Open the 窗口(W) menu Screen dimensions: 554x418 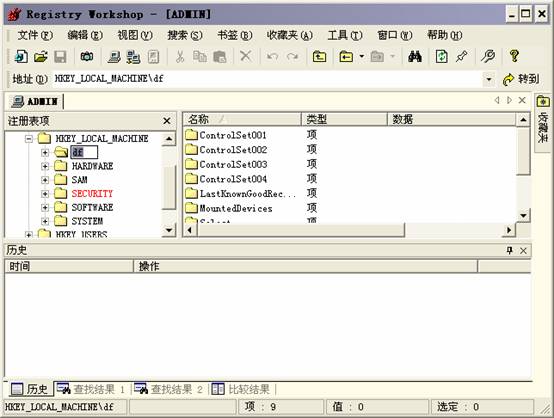[395, 35]
